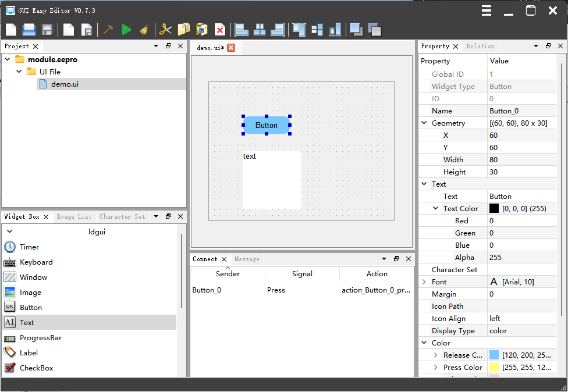Close the demo.ui* tab with the red X

point(231,48)
